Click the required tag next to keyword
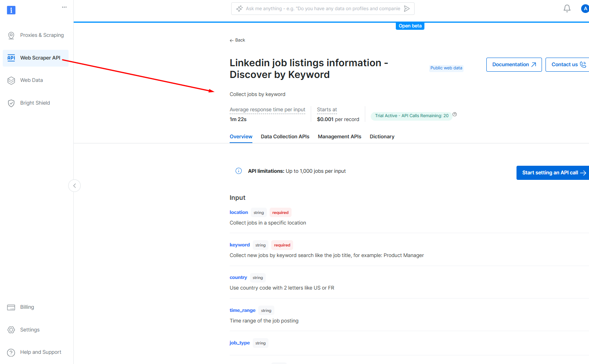Image resolution: width=589 pixels, height=364 pixels. 282,245
